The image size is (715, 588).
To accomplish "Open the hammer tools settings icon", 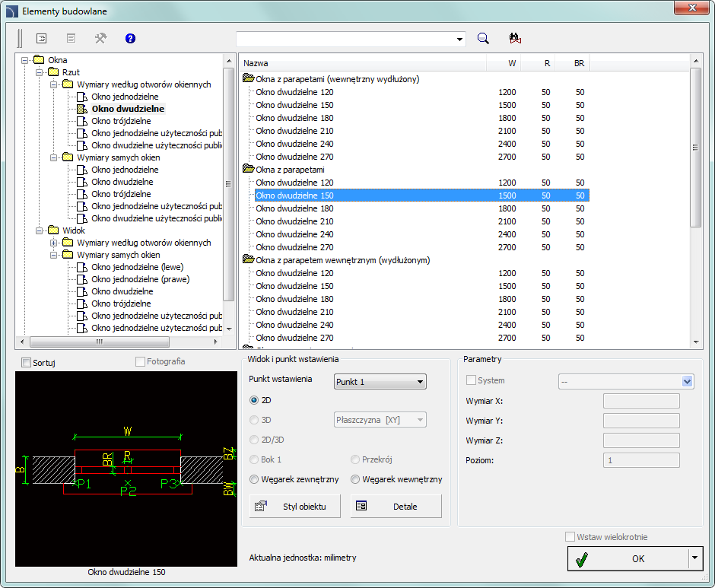I will 100,38.
